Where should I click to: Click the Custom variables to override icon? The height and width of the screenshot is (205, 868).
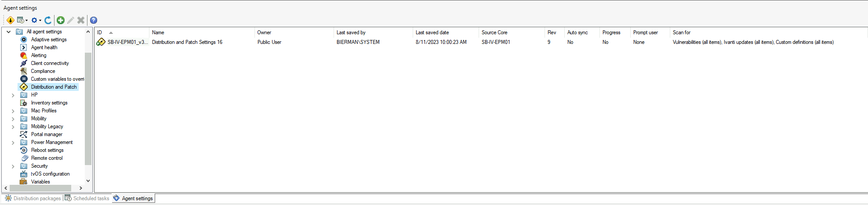24,79
